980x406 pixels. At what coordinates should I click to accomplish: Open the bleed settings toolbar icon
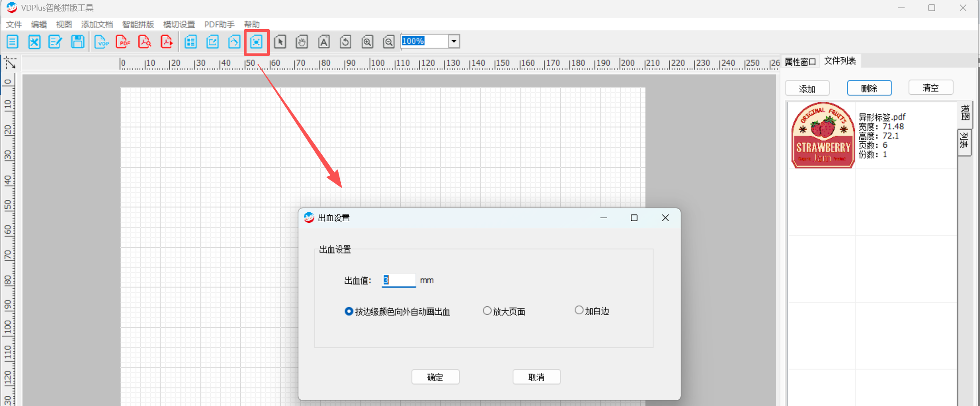(x=256, y=42)
